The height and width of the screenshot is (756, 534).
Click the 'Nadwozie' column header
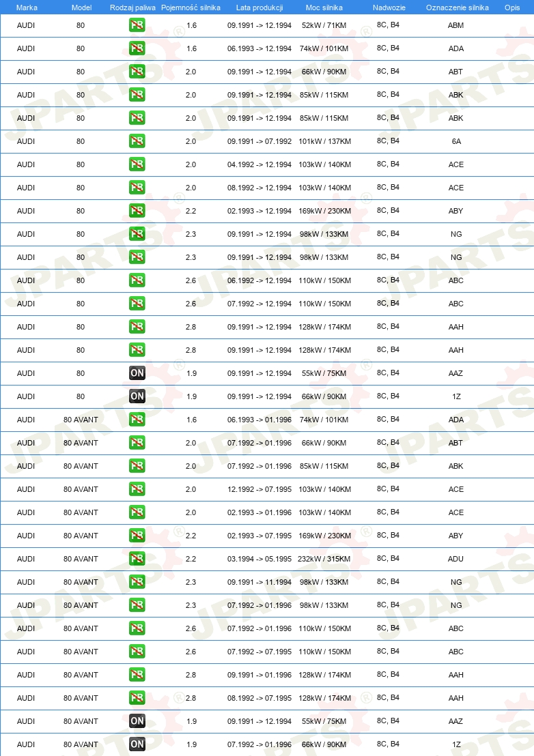click(389, 8)
